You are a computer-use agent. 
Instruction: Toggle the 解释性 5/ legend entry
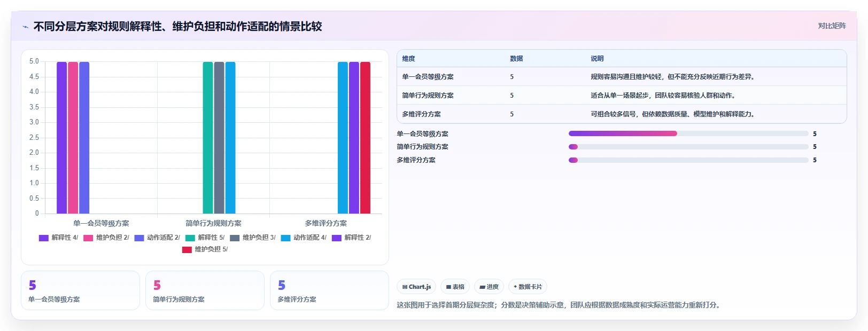coord(205,238)
